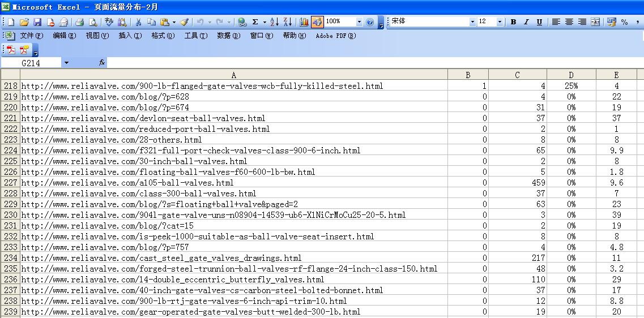Expand the 100% zoom dropdown
Image resolution: width=644 pixels, height=318 pixels.
pos(359,22)
